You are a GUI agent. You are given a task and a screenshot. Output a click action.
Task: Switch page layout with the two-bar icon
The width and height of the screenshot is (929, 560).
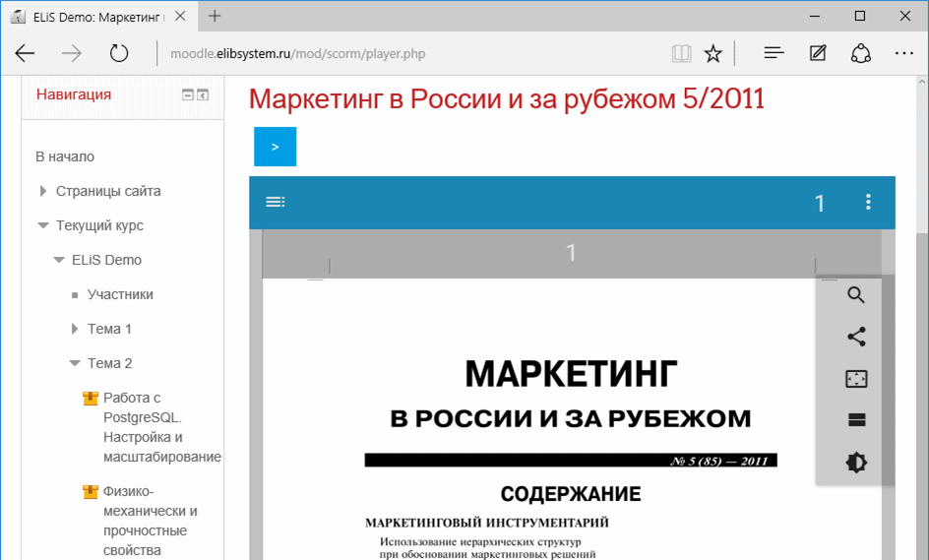pos(855,420)
